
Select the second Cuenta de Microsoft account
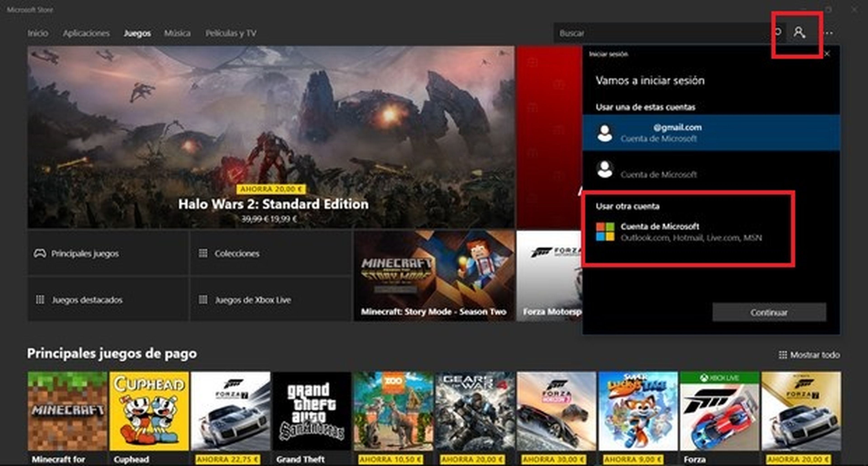point(711,169)
